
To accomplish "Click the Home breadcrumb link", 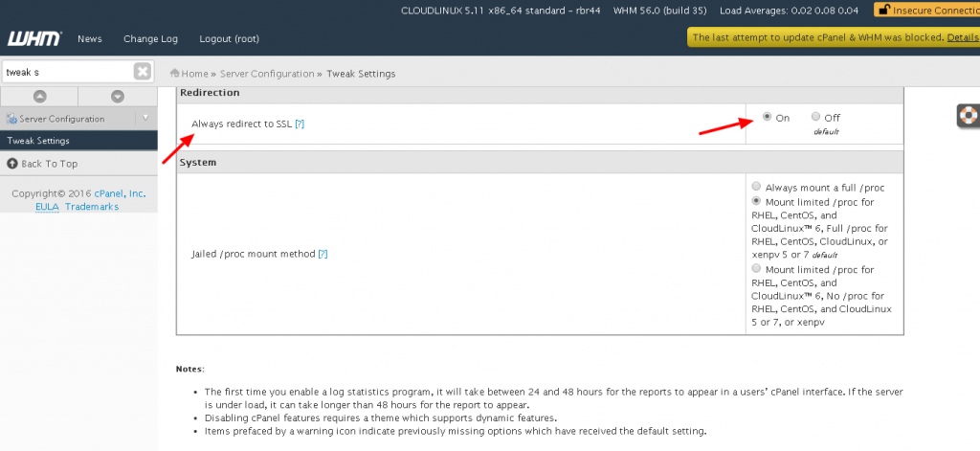I will pos(195,74).
